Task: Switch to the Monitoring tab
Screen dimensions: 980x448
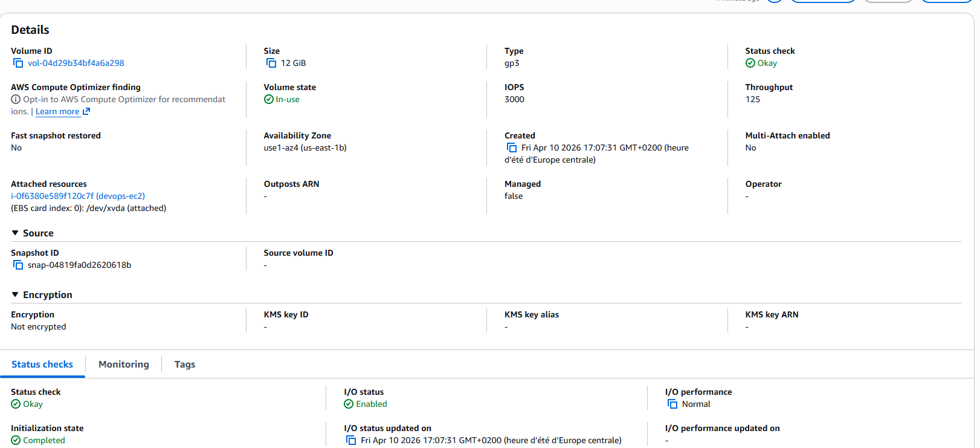Action: pos(123,365)
